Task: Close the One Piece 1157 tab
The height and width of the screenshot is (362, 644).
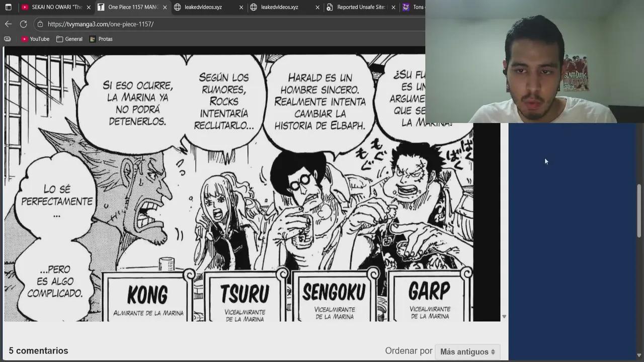Action: pyautogui.click(x=165, y=7)
